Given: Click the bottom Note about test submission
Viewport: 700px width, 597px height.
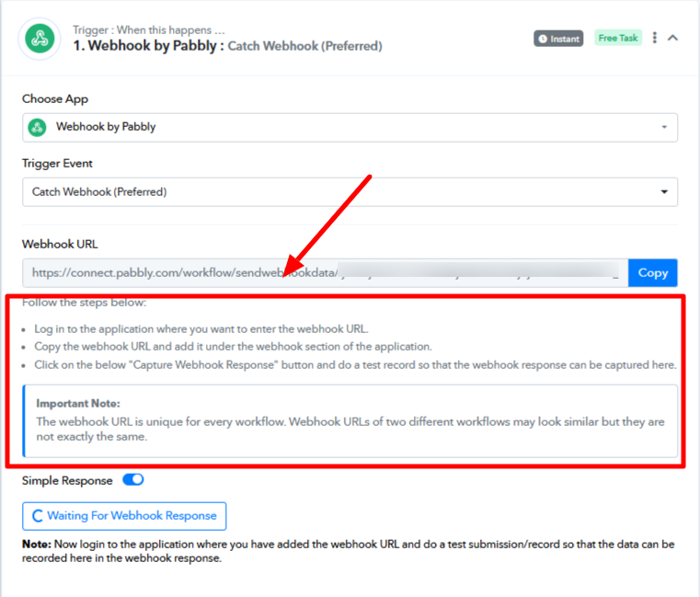Looking at the screenshot, I should (x=349, y=551).
